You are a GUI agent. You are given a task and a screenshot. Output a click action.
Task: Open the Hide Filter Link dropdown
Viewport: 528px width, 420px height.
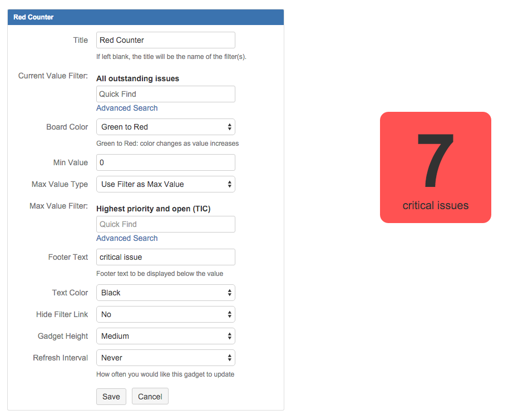click(165, 314)
